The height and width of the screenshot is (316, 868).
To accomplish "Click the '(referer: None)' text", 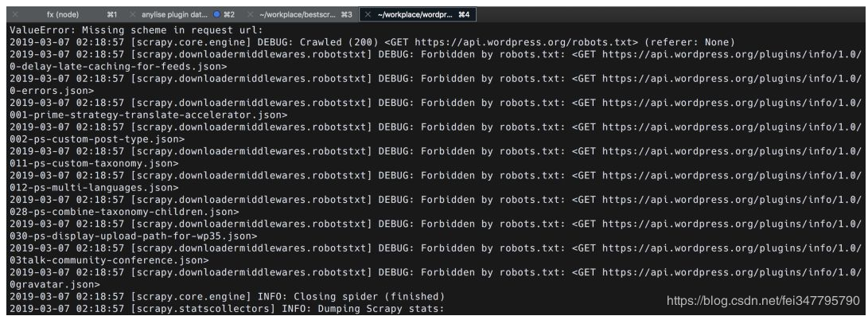I will 690,42.
